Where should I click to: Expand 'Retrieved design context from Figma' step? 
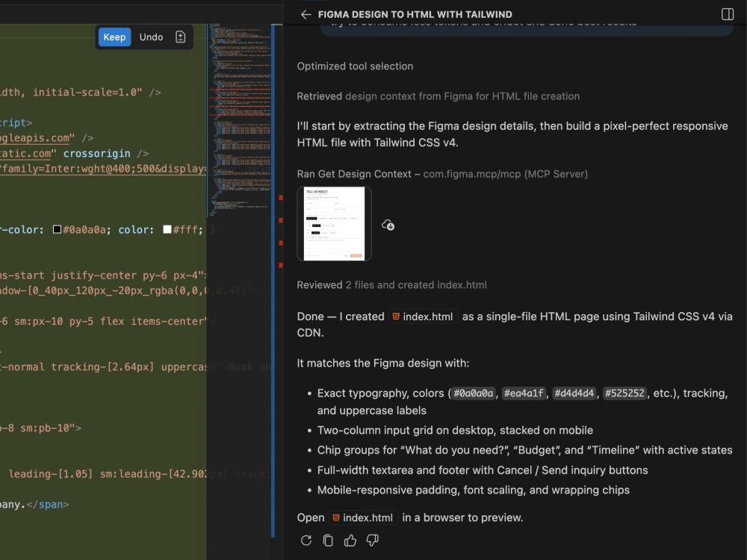tap(438, 96)
